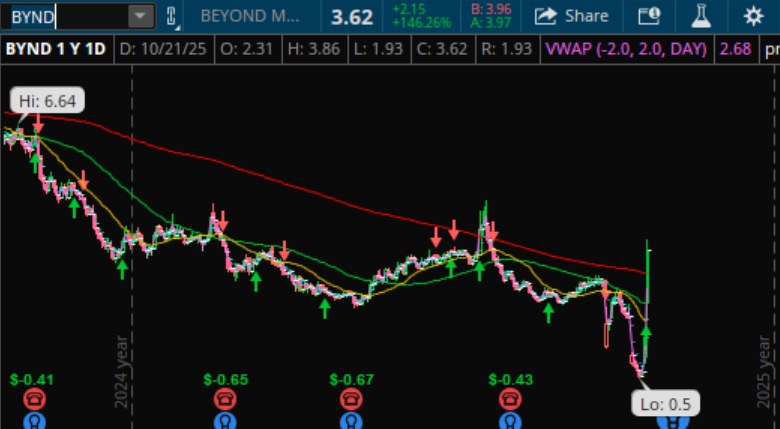The height and width of the screenshot is (429, 780).
Task: Click the $-0.41 earnings value
Action: pos(31,380)
